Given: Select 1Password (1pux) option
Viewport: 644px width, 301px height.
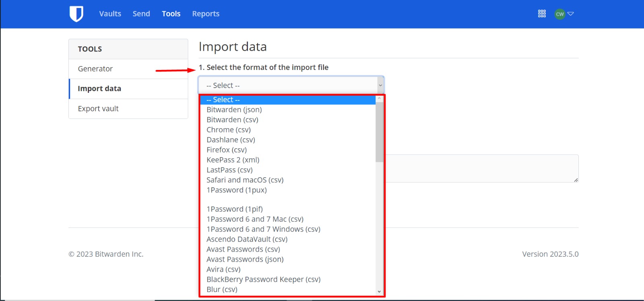Looking at the screenshot, I should pos(288,190).
